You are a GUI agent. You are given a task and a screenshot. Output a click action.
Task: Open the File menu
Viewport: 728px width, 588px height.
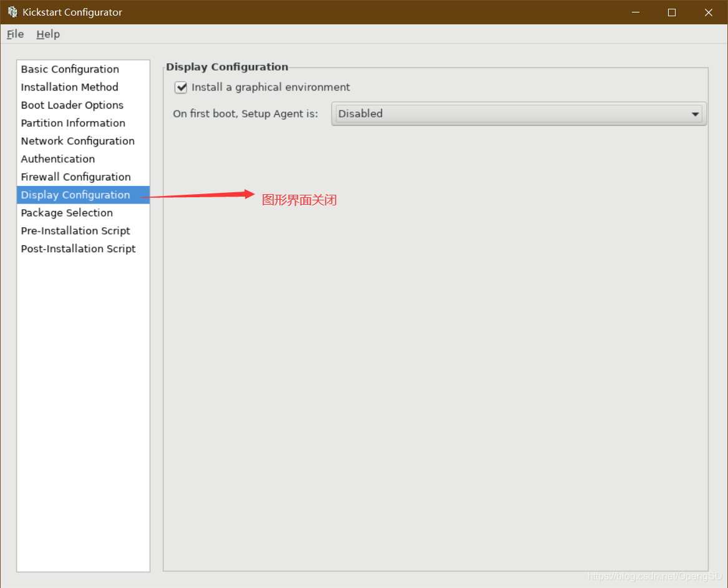pyautogui.click(x=15, y=34)
